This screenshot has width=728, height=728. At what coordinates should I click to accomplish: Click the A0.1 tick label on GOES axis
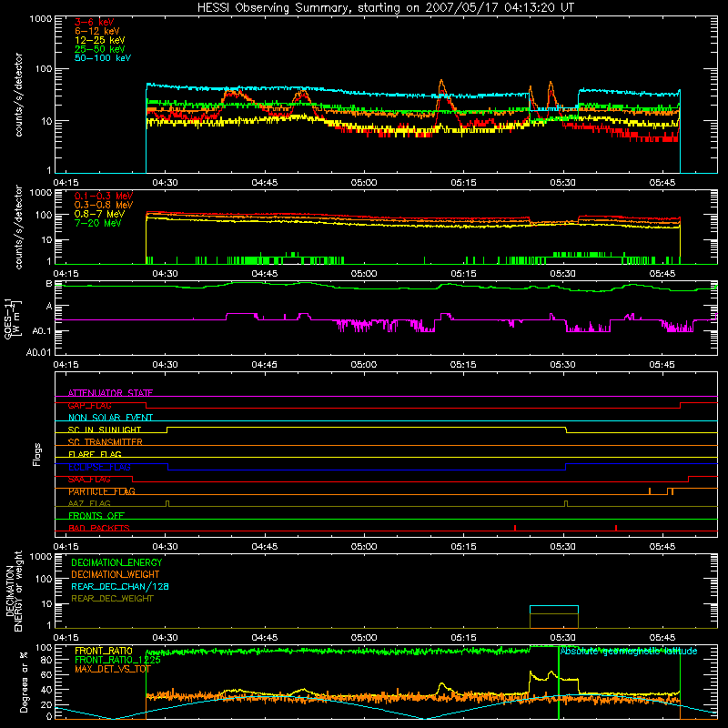click(42, 331)
